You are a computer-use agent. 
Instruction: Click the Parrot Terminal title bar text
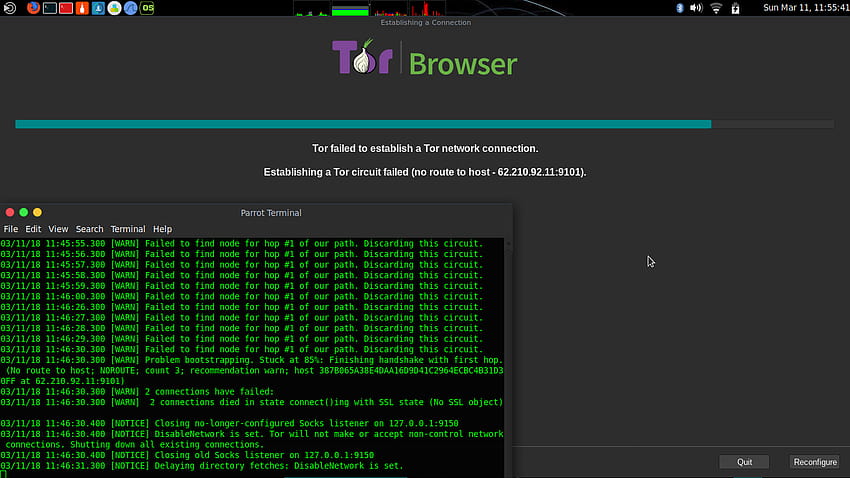click(271, 213)
